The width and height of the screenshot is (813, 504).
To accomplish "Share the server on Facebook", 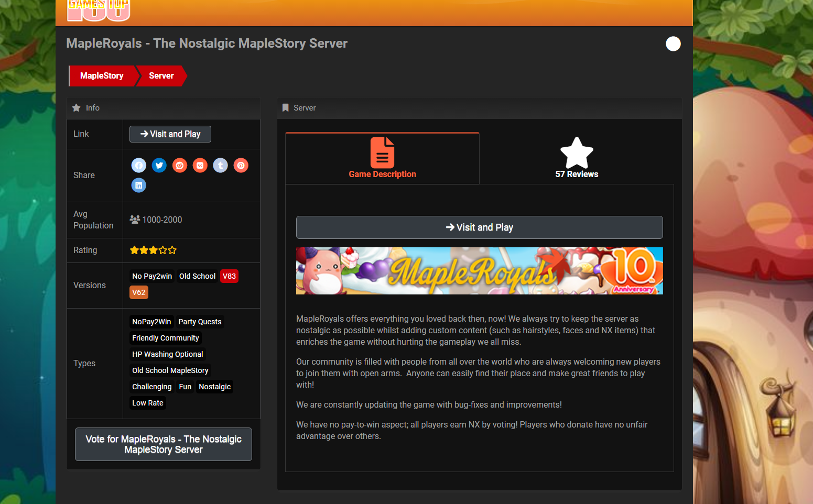I will (138, 166).
